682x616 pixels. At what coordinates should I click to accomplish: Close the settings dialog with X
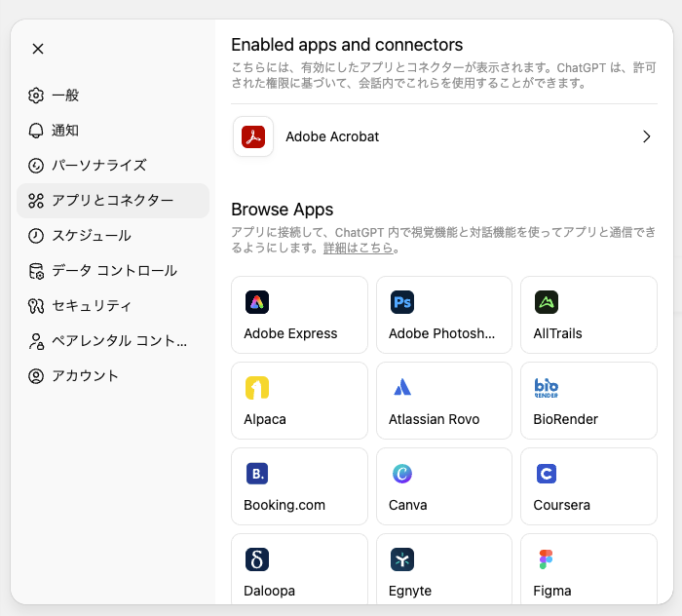click(38, 49)
